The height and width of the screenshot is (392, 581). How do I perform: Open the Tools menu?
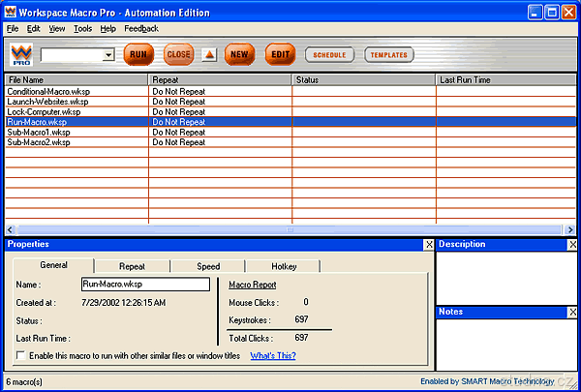coord(81,29)
